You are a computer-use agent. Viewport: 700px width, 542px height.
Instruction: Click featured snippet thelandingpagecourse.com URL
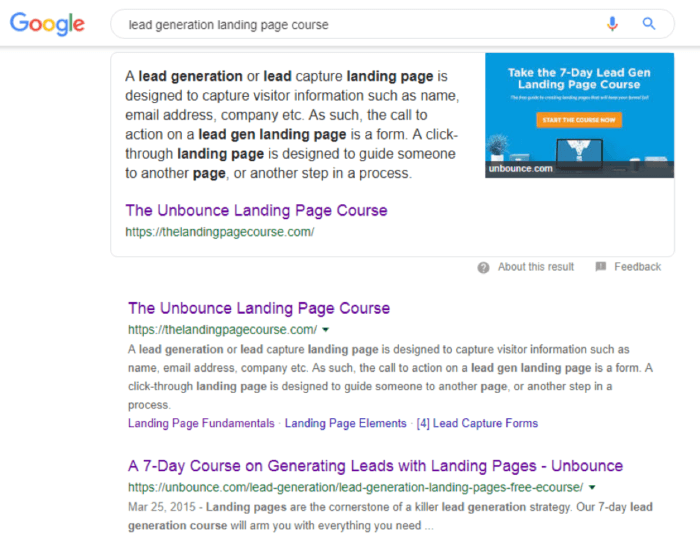tap(220, 232)
